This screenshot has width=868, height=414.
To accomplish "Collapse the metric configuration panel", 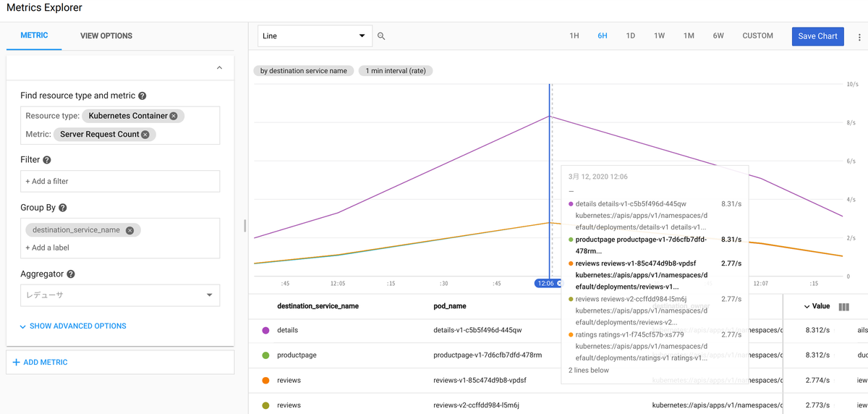I will [x=219, y=68].
